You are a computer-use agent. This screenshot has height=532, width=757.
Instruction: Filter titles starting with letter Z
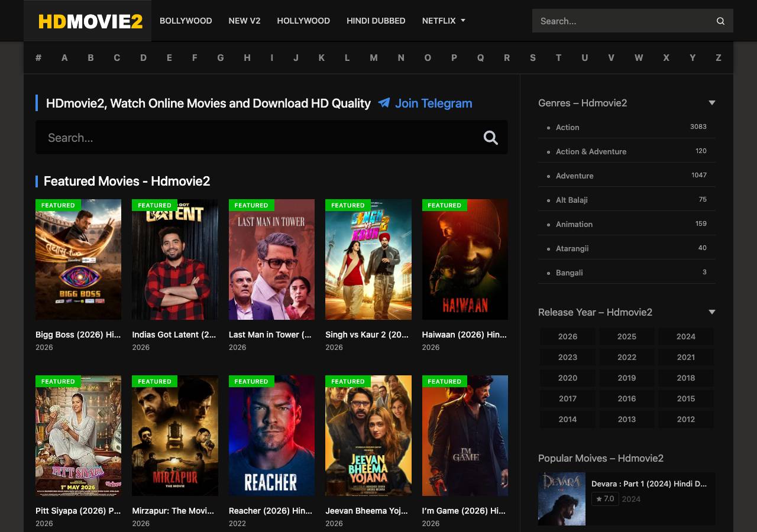point(719,57)
